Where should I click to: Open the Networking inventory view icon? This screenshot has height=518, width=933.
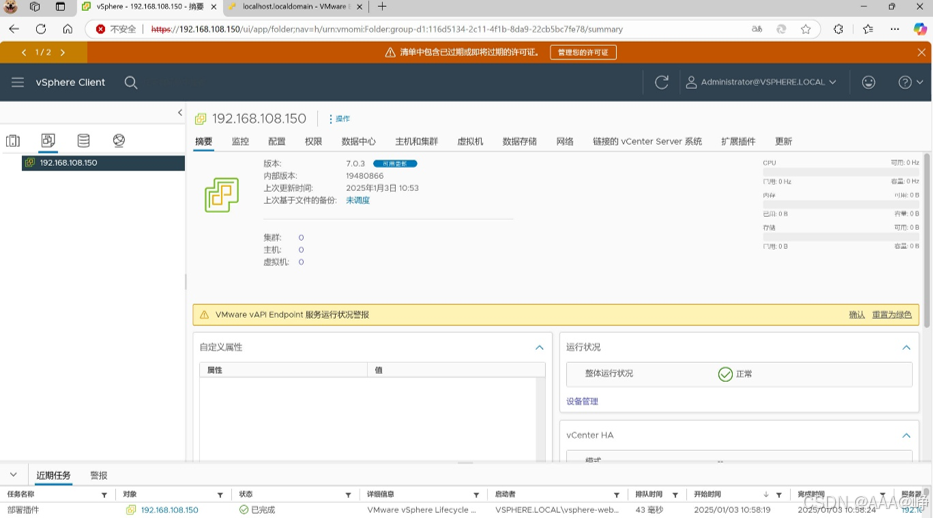[119, 140]
